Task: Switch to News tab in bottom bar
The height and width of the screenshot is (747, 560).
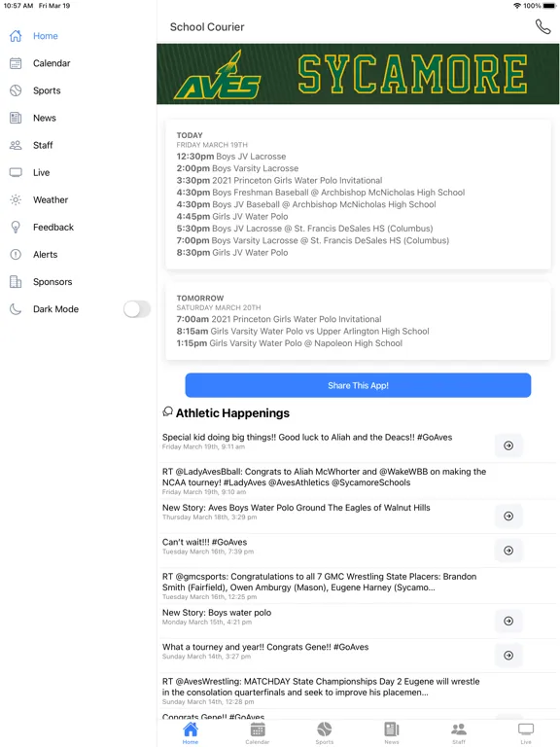Action: pyautogui.click(x=392, y=732)
